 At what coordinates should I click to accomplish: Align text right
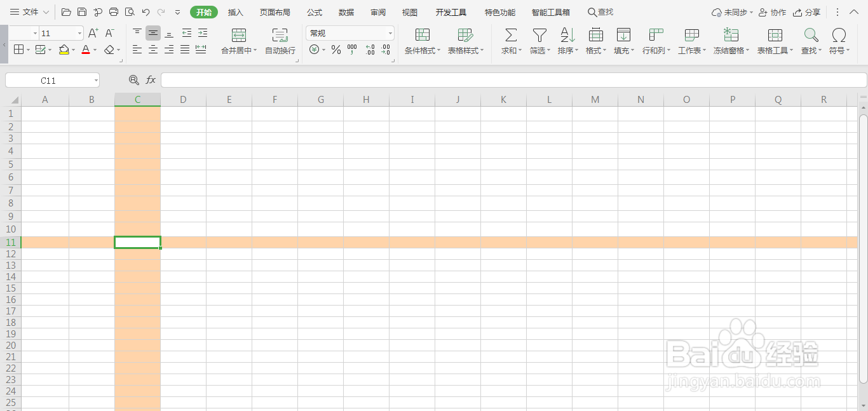tap(169, 50)
